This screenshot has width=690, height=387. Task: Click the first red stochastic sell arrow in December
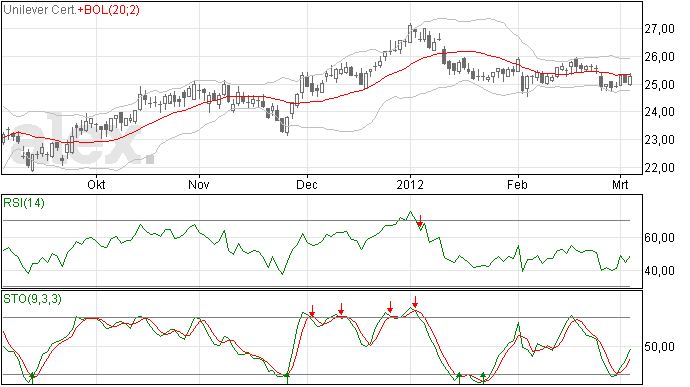click(x=312, y=311)
